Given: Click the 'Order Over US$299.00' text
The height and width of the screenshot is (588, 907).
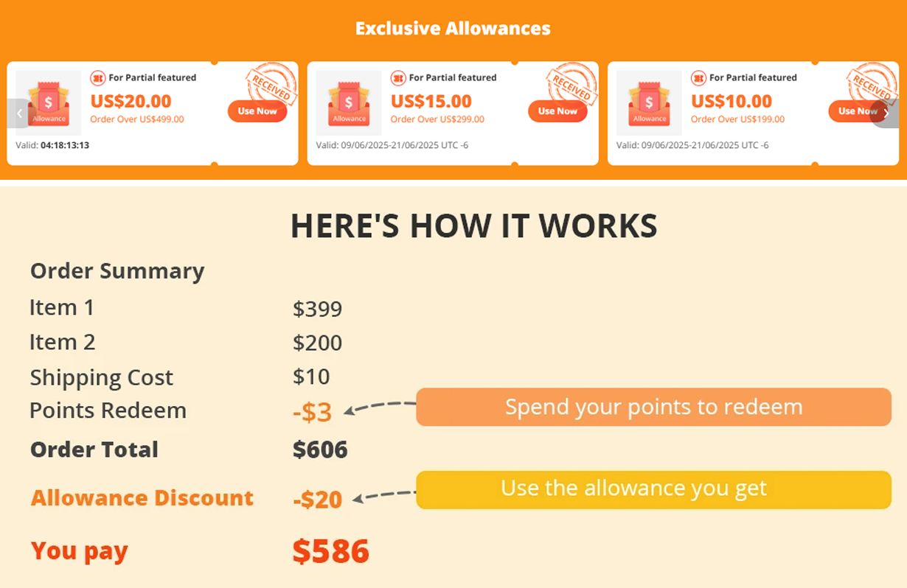Looking at the screenshot, I should 437,119.
